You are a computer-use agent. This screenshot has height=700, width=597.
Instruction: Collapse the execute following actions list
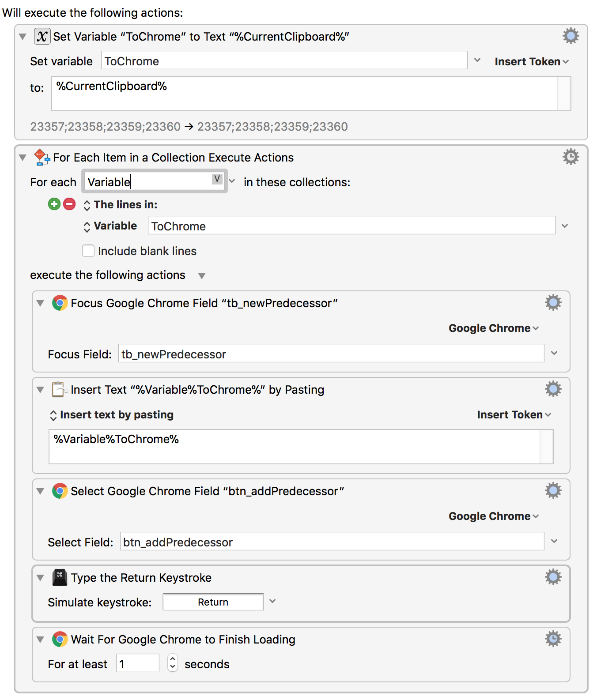[202, 276]
